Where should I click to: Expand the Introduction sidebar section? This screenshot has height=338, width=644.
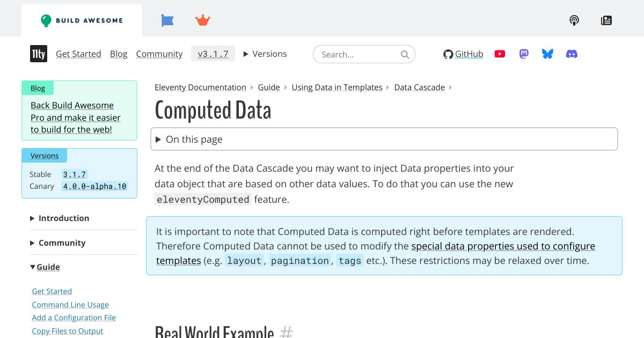click(x=60, y=218)
